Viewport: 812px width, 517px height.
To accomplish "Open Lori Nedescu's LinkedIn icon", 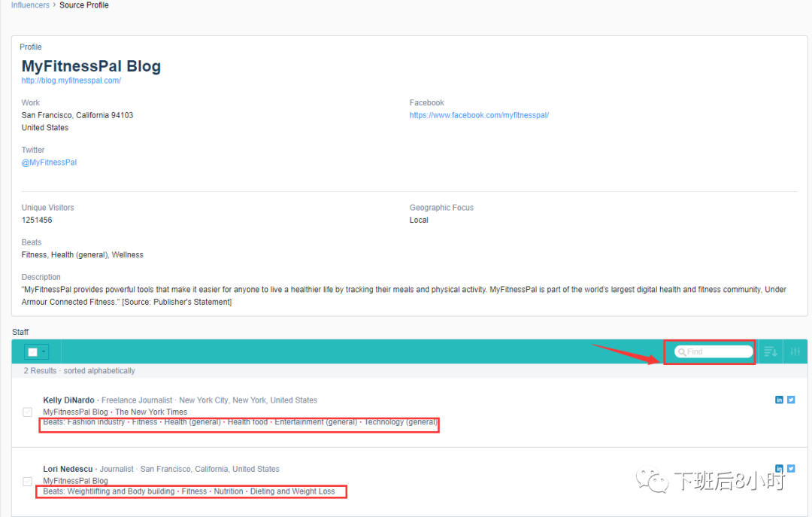I will [779, 469].
